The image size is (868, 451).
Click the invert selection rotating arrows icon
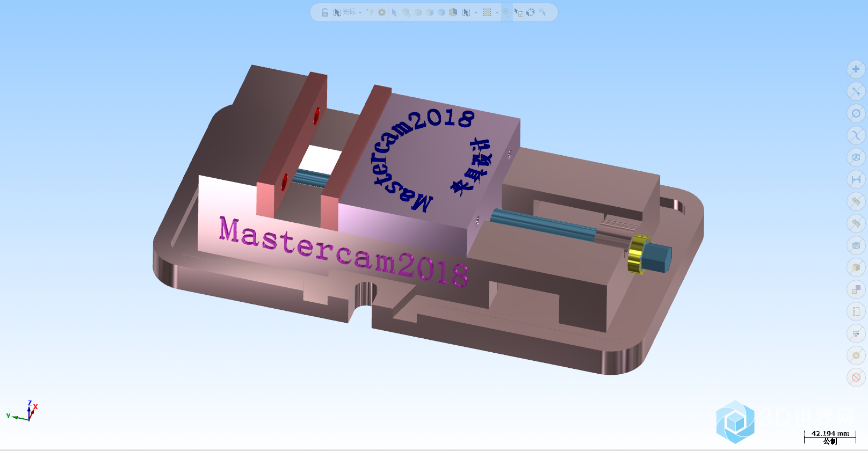click(x=531, y=12)
